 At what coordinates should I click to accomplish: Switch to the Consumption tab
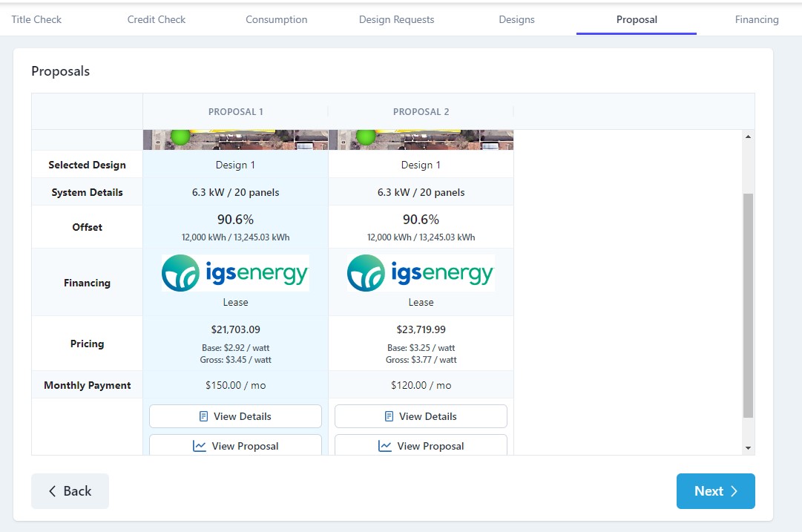point(276,19)
